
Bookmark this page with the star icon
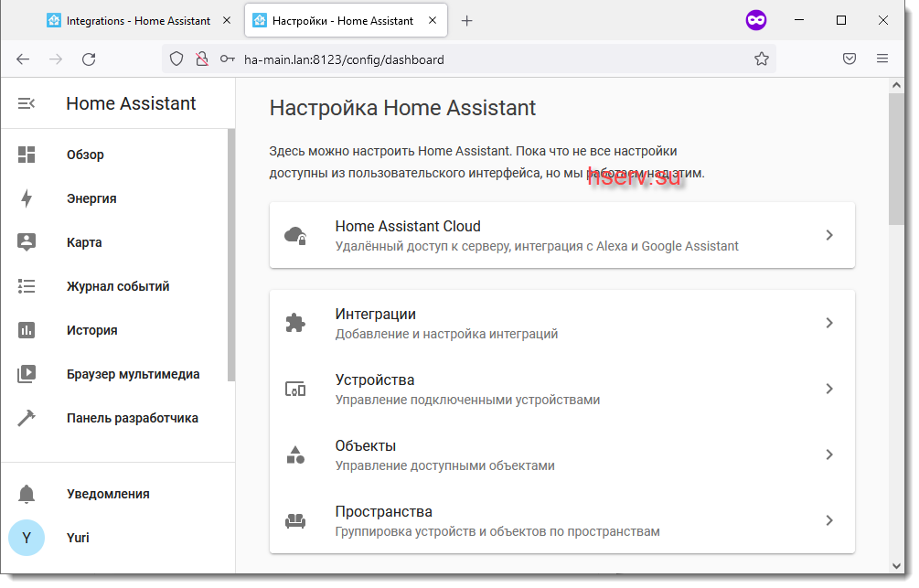[x=761, y=59]
